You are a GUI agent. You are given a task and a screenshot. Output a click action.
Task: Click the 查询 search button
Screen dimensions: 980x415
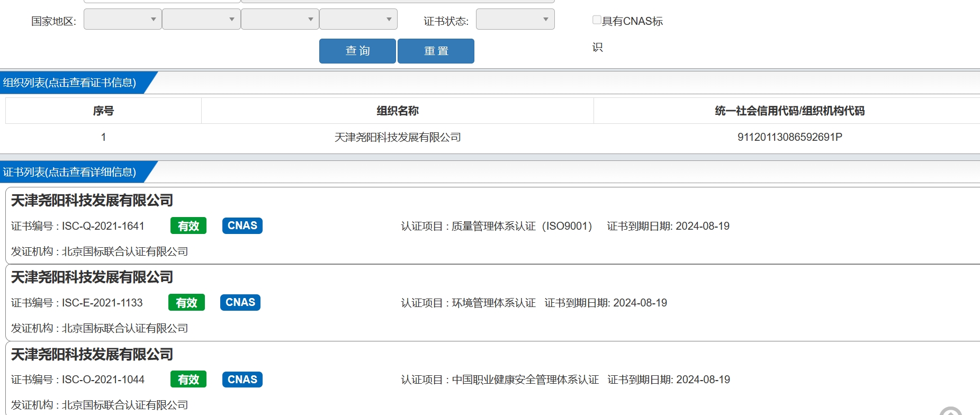coord(357,51)
